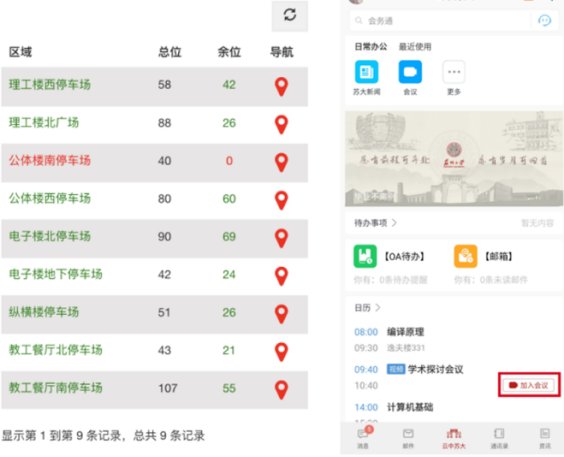Select the 公体楼西停车场 area name
Viewport: 564px width, 457px height.
[x=50, y=198]
